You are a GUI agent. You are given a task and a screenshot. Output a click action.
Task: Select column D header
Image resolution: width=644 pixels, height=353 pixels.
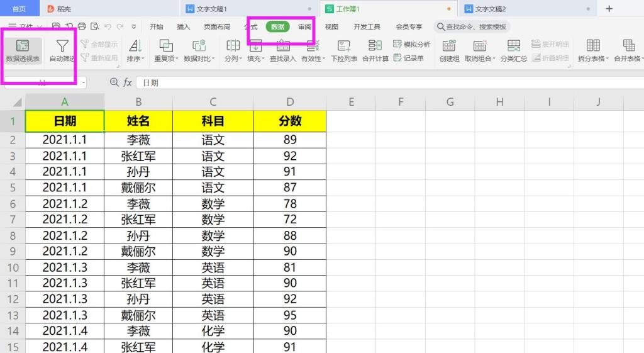pyautogui.click(x=289, y=102)
